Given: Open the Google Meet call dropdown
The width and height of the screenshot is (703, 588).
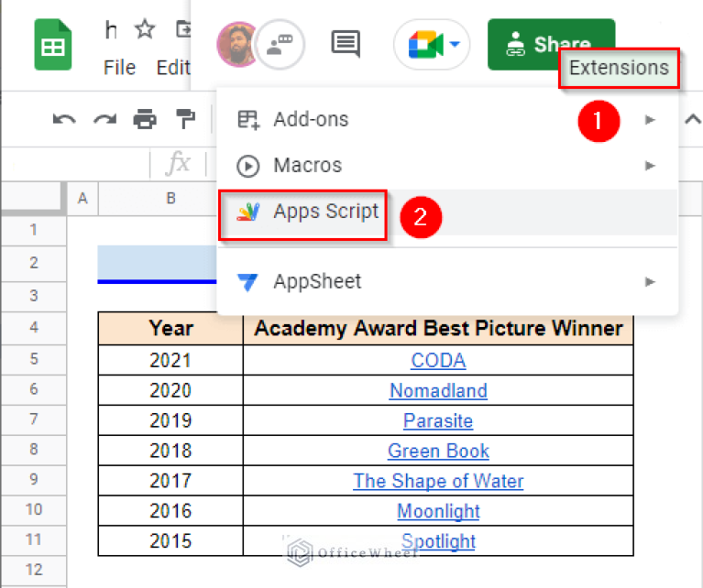Looking at the screenshot, I should [432, 44].
